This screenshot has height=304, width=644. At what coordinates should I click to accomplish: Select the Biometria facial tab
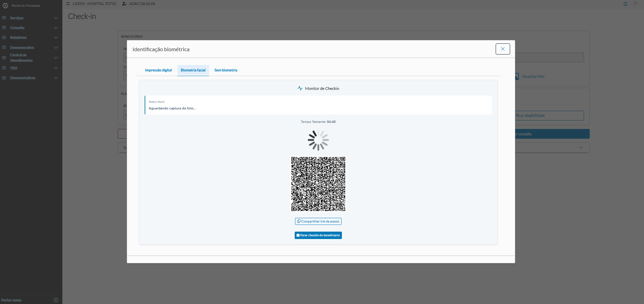click(x=193, y=70)
